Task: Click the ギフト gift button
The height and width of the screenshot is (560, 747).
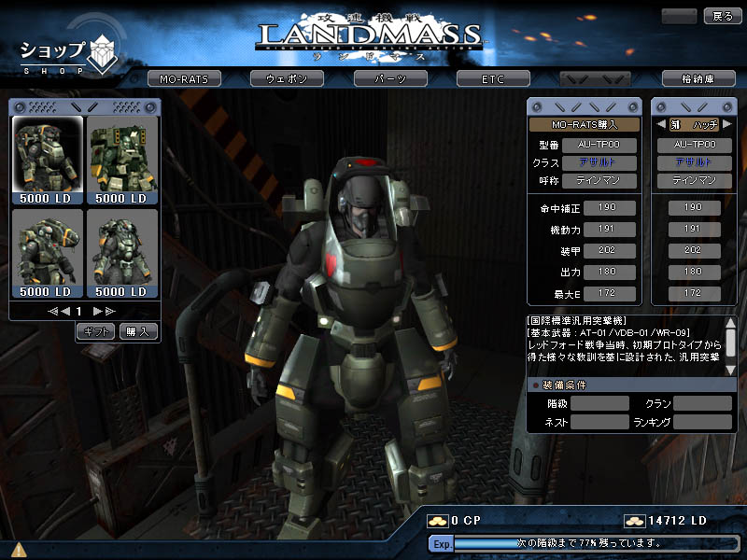Action: tap(95, 331)
